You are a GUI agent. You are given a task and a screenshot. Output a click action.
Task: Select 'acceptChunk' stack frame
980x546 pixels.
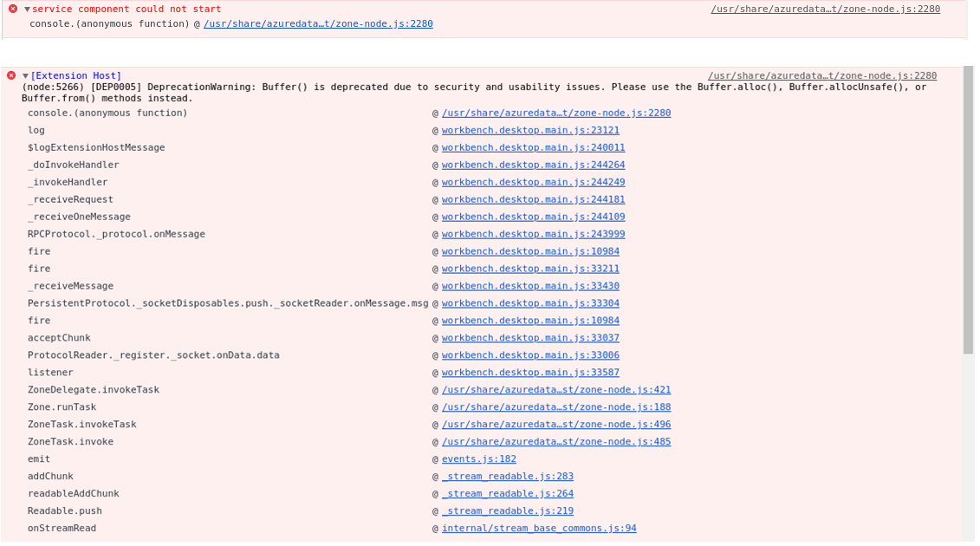[59, 338]
